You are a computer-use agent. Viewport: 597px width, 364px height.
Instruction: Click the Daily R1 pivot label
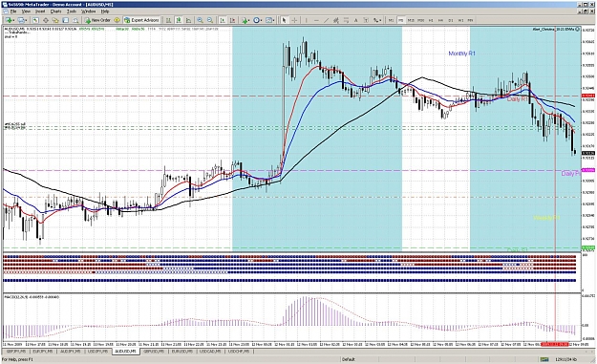pos(517,99)
